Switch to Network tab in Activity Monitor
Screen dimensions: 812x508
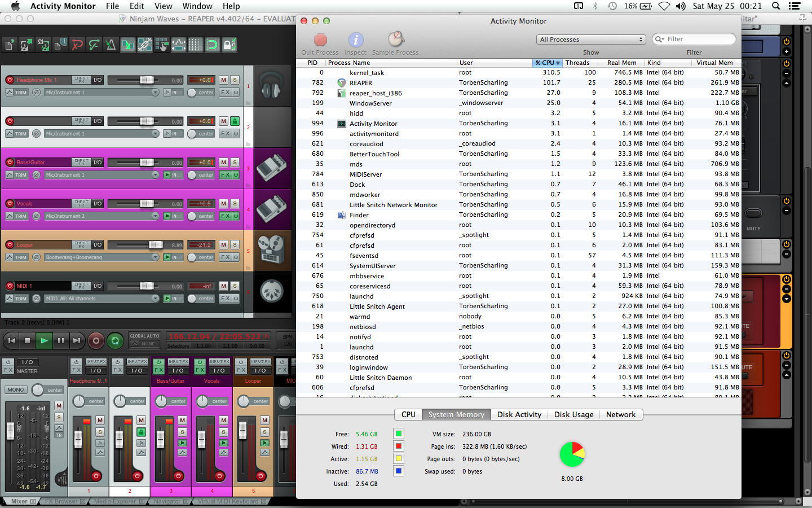621,414
